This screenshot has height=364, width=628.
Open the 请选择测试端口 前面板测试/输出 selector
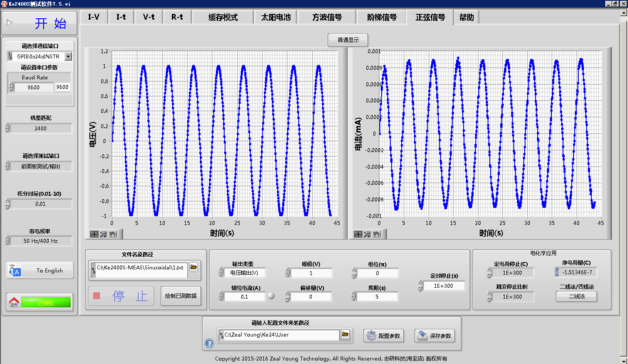[41, 166]
